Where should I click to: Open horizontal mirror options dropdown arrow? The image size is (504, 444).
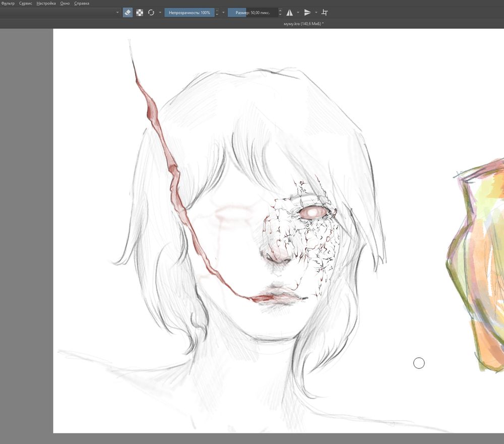click(298, 13)
